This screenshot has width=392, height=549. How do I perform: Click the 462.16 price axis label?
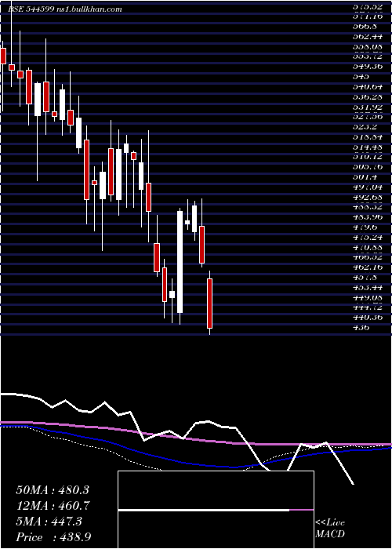point(366,267)
